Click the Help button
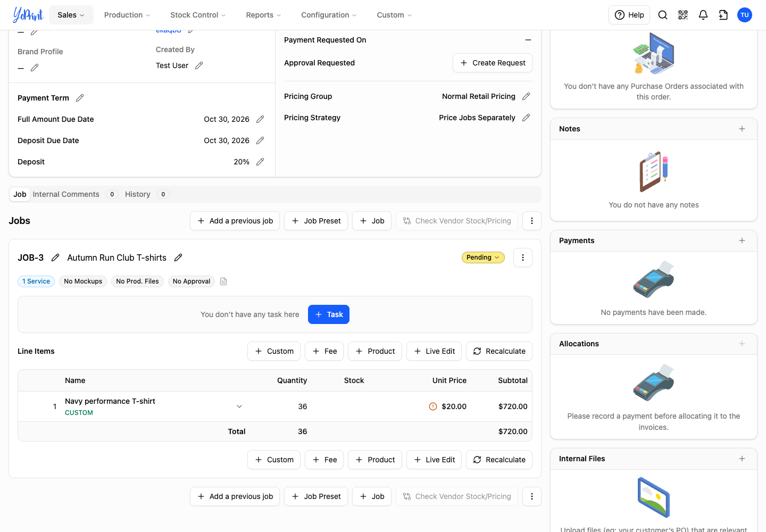The image size is (766, 532). 630,15
